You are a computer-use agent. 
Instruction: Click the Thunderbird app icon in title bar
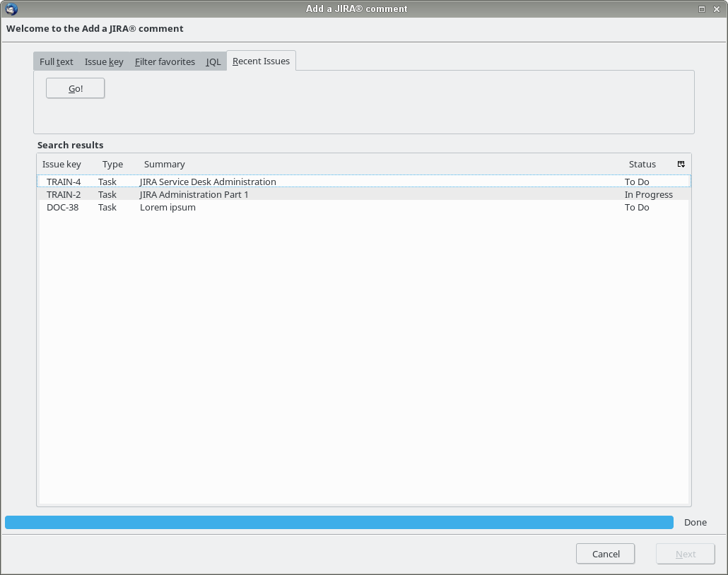(11, 8)
